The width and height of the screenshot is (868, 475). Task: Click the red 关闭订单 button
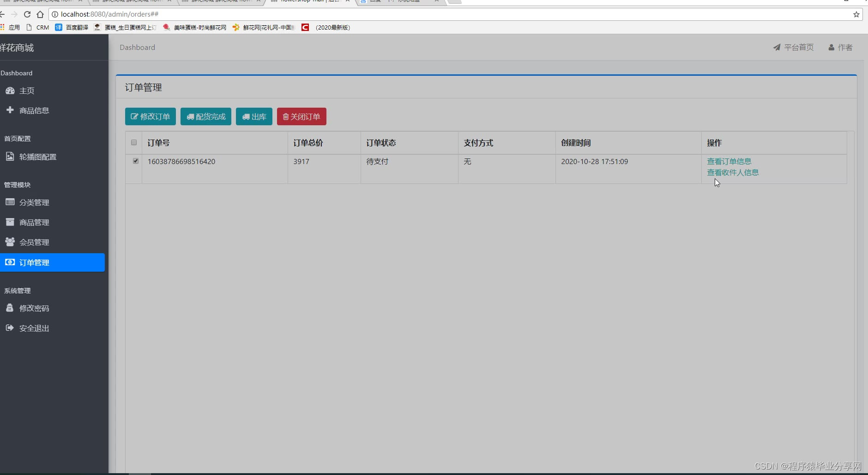point(301,116)
